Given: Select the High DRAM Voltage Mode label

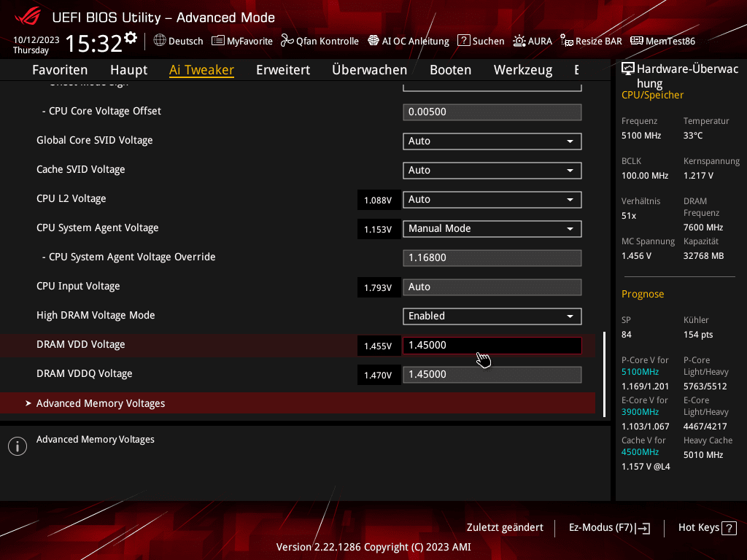Looking at the screenshot, I should (96, 315).
